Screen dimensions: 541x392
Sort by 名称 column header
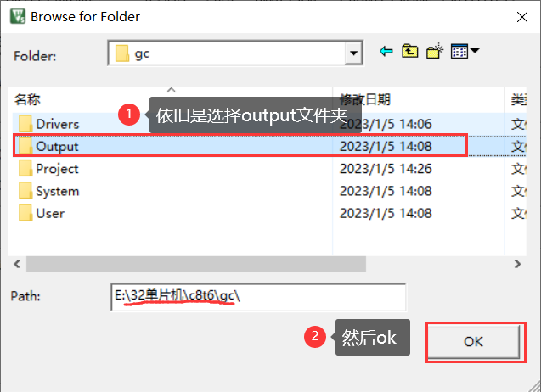pyautogui.click(x=27, y=99)
